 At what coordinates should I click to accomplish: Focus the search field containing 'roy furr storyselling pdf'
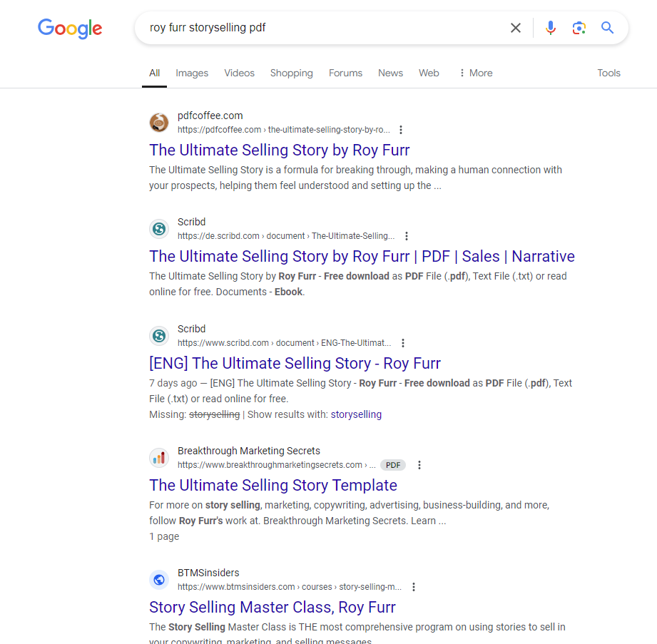point(322,28)
